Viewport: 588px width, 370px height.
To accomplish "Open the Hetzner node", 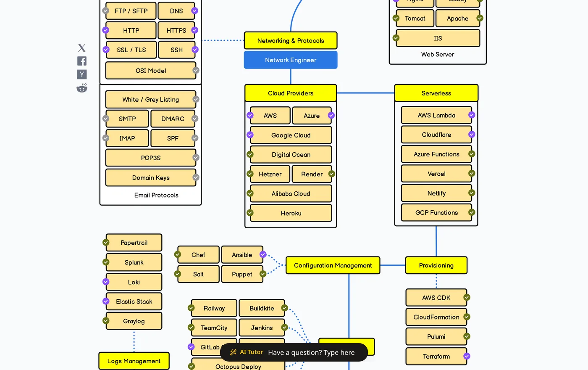I will (x=270, y=174).
